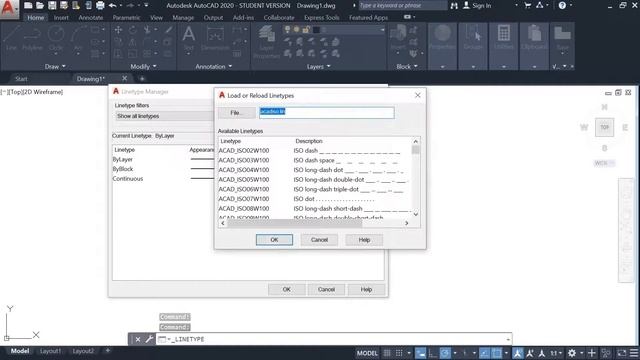Select the Circle tool in Draw panel
The height and width of the screenshot is (360, 640).
click(56, 38)
